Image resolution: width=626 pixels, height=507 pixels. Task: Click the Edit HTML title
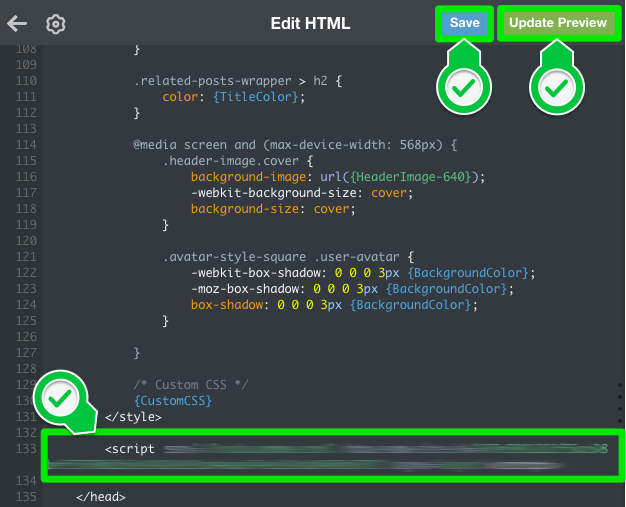[310, 23]
